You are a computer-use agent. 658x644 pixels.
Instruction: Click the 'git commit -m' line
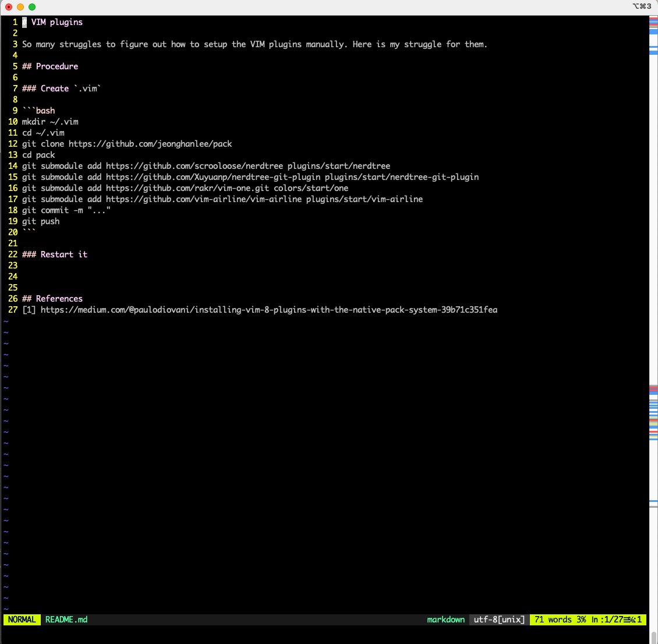[66, 210]
